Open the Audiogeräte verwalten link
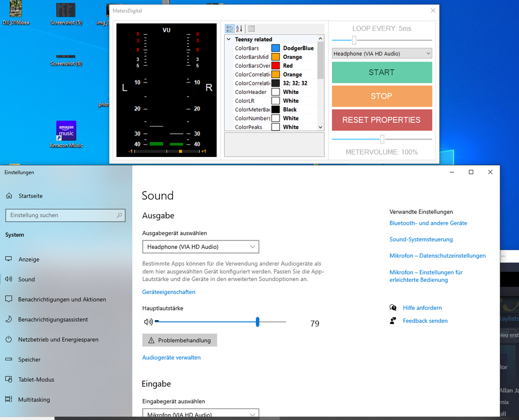Screen dimensions: 519x420 (171, 358)
